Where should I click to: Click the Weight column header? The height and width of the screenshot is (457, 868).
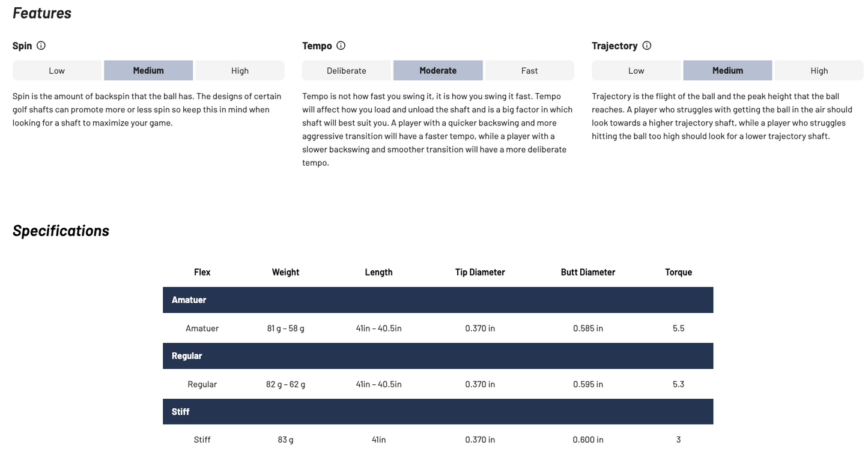(285, 272)
